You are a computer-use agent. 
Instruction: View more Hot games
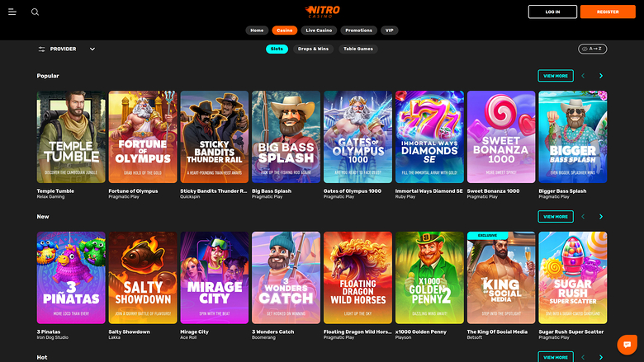pos(556,357)
